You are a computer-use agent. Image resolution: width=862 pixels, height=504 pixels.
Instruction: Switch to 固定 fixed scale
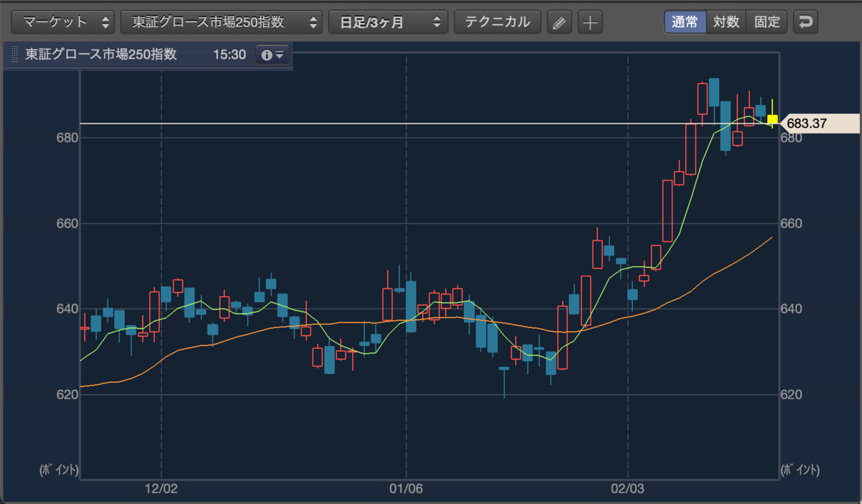coord(767,22)
